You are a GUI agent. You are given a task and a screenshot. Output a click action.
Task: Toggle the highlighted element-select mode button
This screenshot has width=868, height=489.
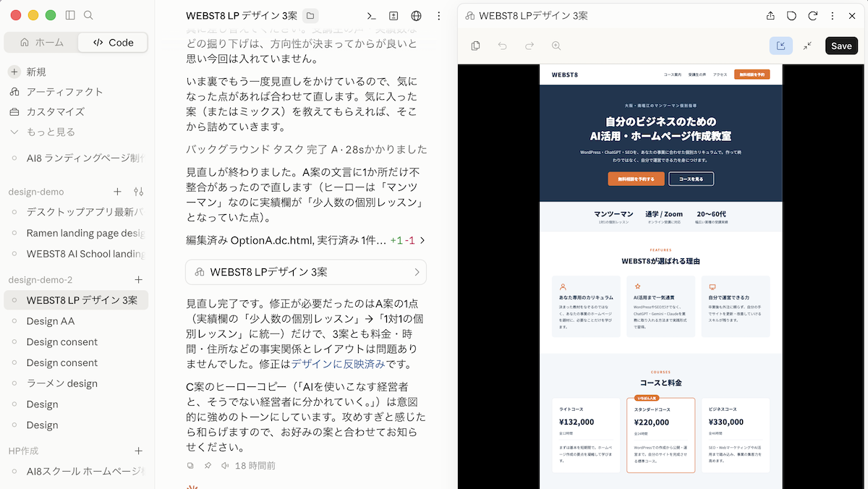point(780,46)
